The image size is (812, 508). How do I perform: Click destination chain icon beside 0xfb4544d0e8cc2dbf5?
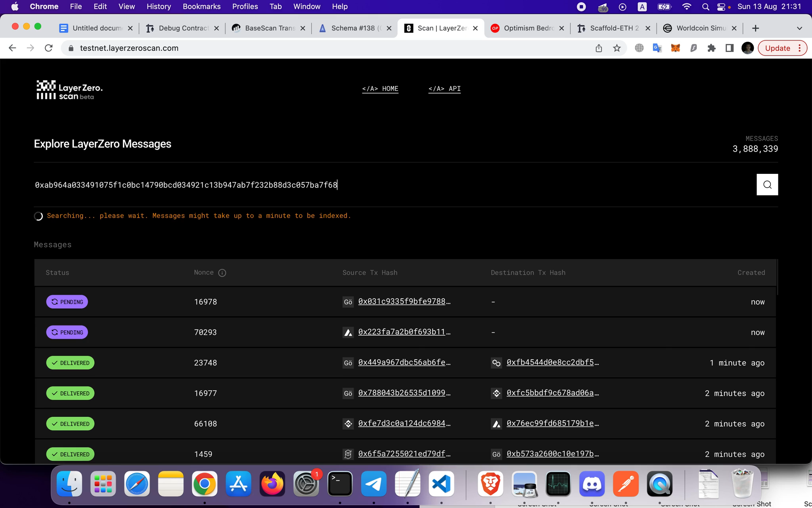tap(496, 363)
